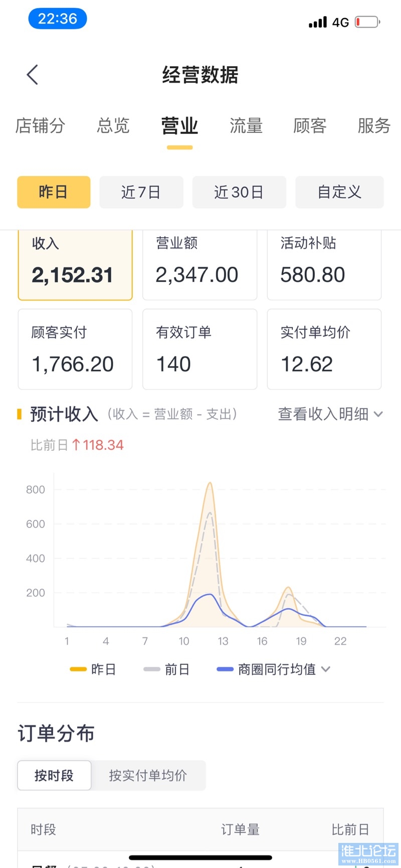401x868 pixels.
Task: Tap the chart peak near hour 12
Action: (210, 484)
